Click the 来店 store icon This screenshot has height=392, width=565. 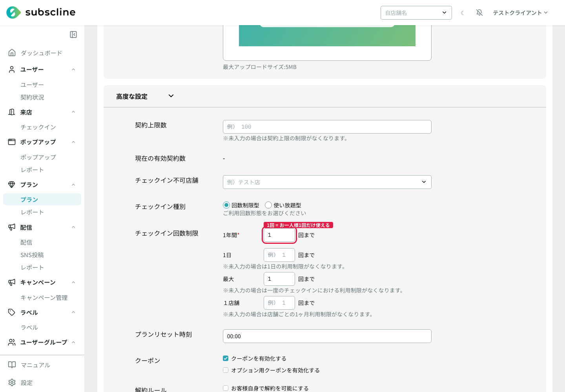(12, 112)
